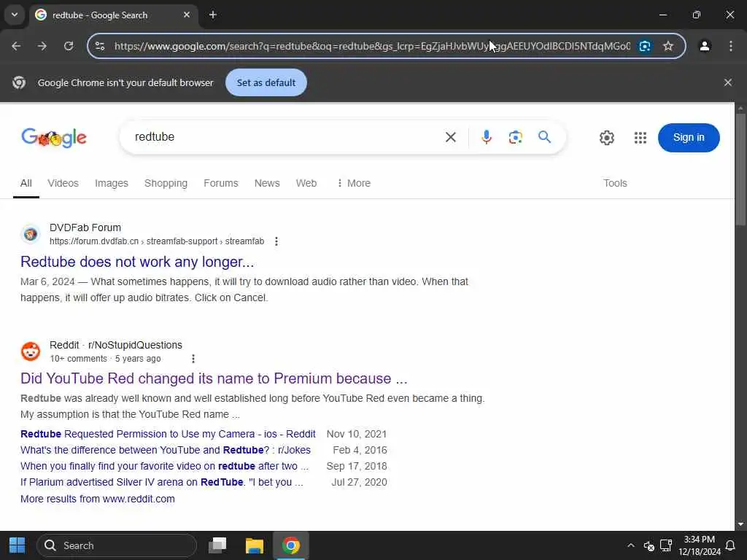Click the taskbar Search box

coord(117,545)
